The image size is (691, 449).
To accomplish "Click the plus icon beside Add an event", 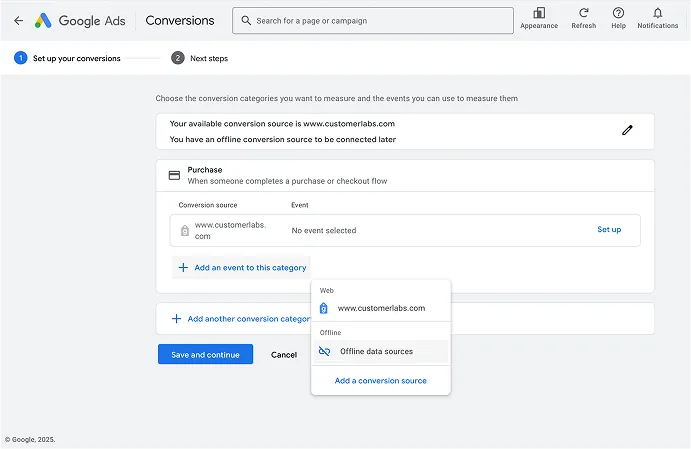I will (183, 267).
